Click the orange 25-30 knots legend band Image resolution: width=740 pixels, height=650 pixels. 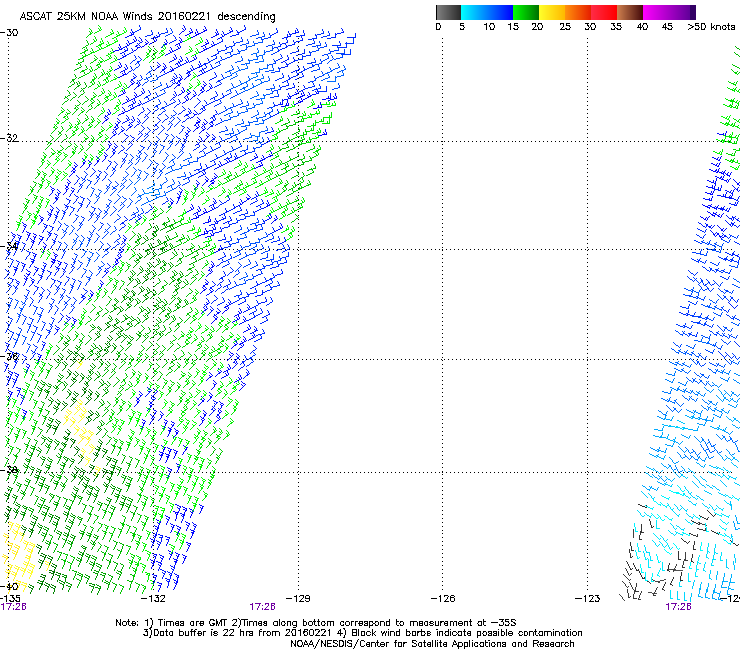(x=578, y=12)
